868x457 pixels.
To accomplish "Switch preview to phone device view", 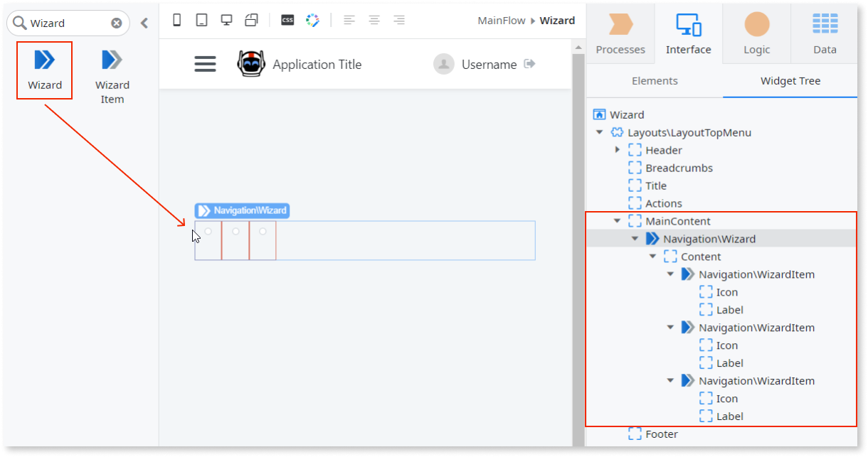I will point(176,20).
